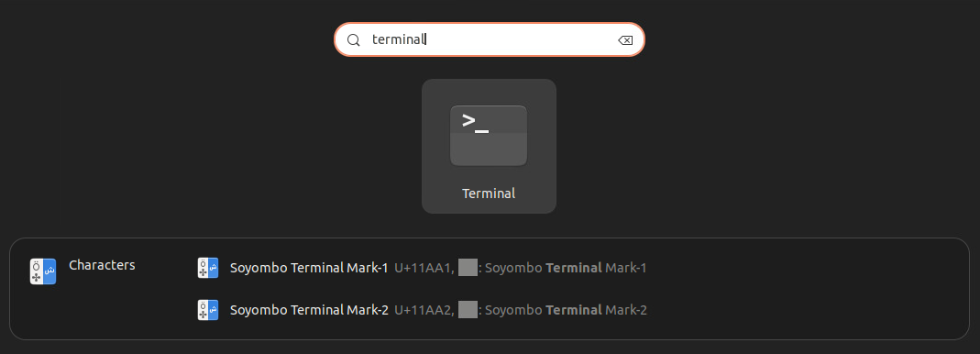Screen dimensions: 980x354
Task: Choose the "Soyombo Terminal Mark-2" result title
Action: pos(309,310)
